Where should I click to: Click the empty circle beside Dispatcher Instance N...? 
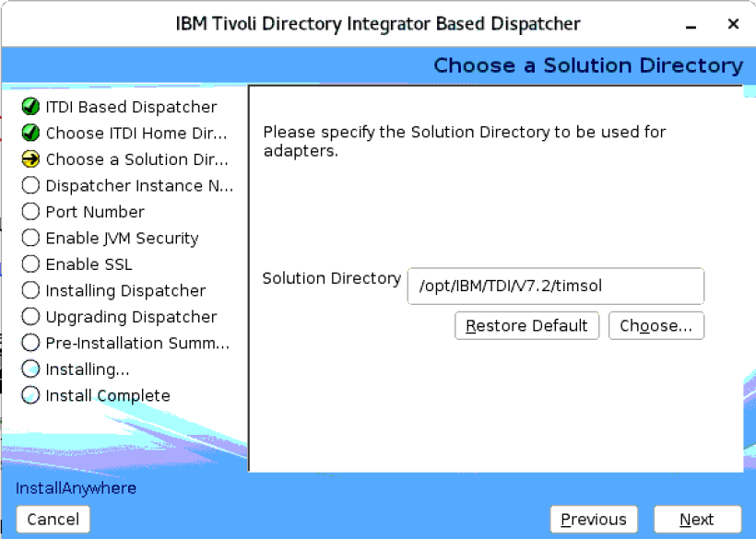click(x=30, y=185)
